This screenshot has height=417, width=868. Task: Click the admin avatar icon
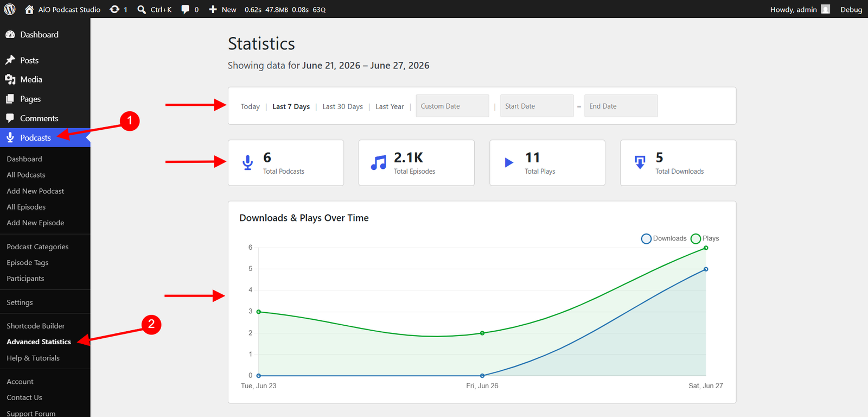coord(826,9)
